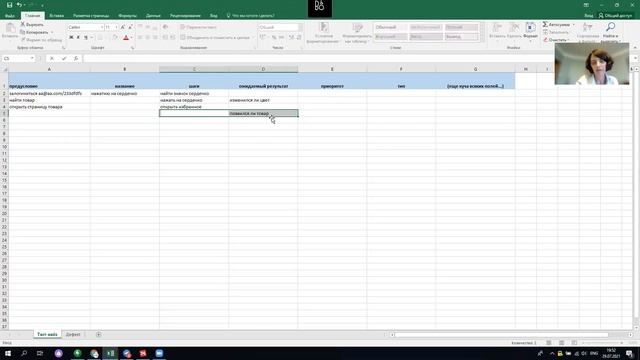
Task: Cancel formula entry with the X button
Action: click(52, 58)
